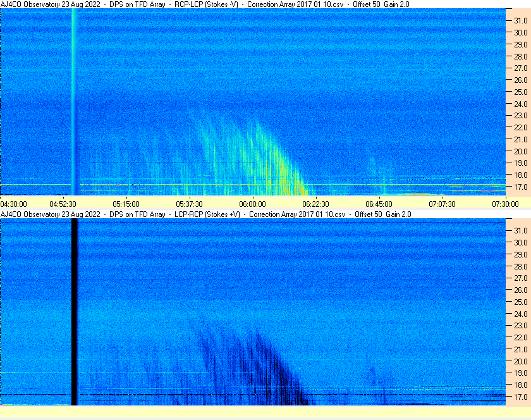Select 'AJ4CO Observatory 23 Aug 2022' in upper title

(51, 4)
